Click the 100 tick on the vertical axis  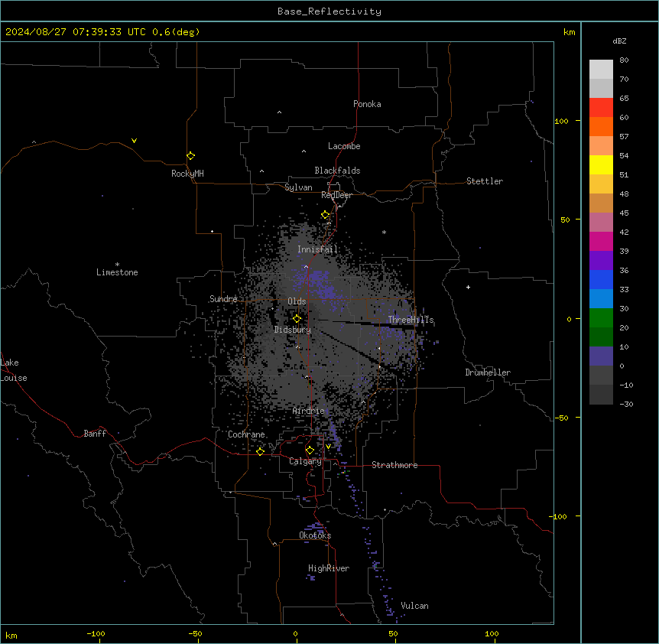click(x=561, y=121)
